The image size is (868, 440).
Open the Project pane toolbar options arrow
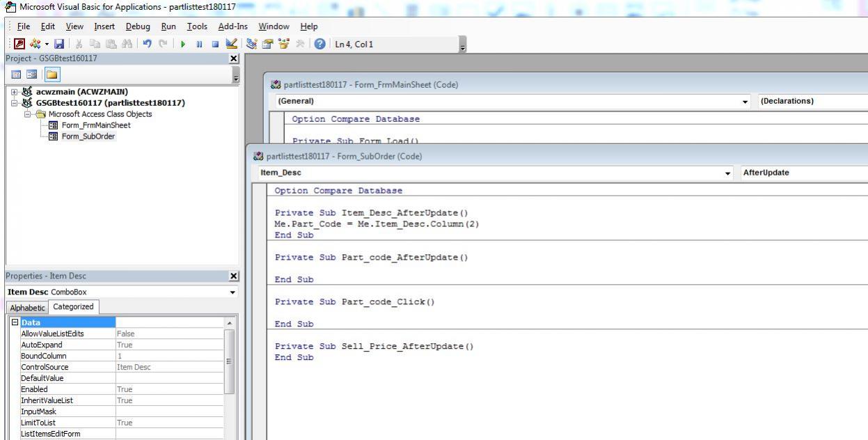click(236, 77)
